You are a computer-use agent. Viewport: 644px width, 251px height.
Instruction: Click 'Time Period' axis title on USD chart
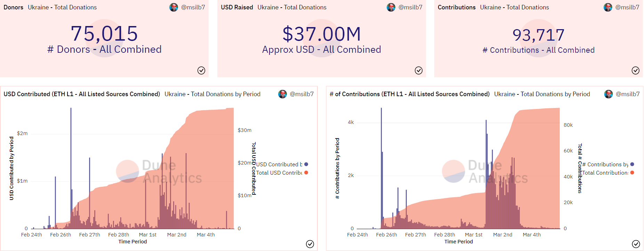[x=132, y=242]
